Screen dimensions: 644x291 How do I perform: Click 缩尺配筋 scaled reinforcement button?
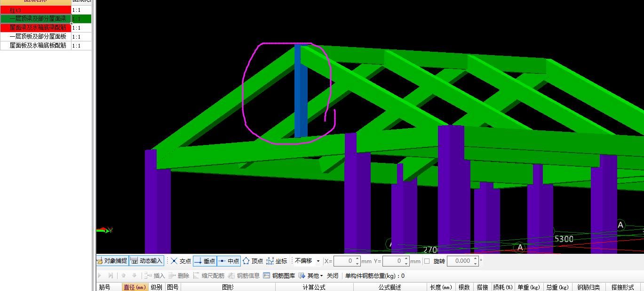[x=208, y=276]
